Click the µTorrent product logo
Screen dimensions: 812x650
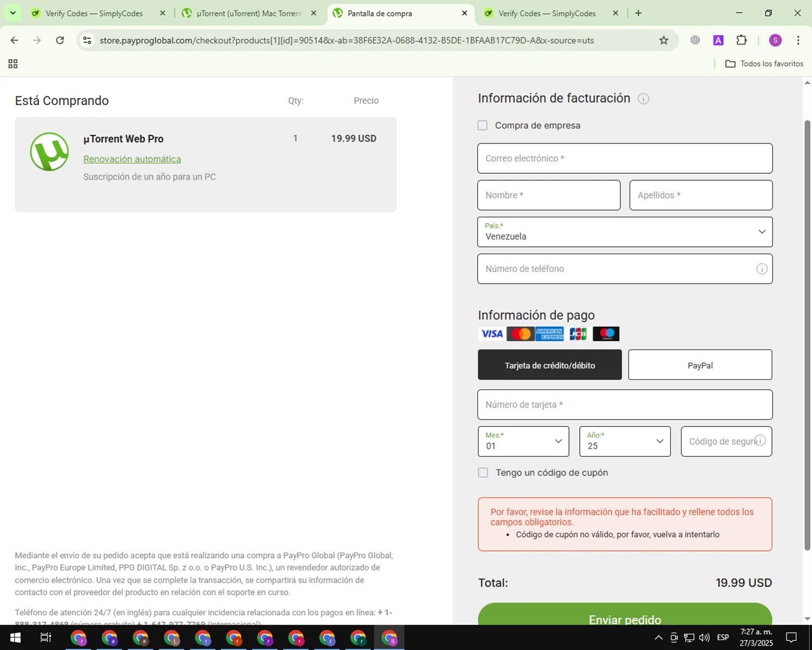[x=49, y=152]
